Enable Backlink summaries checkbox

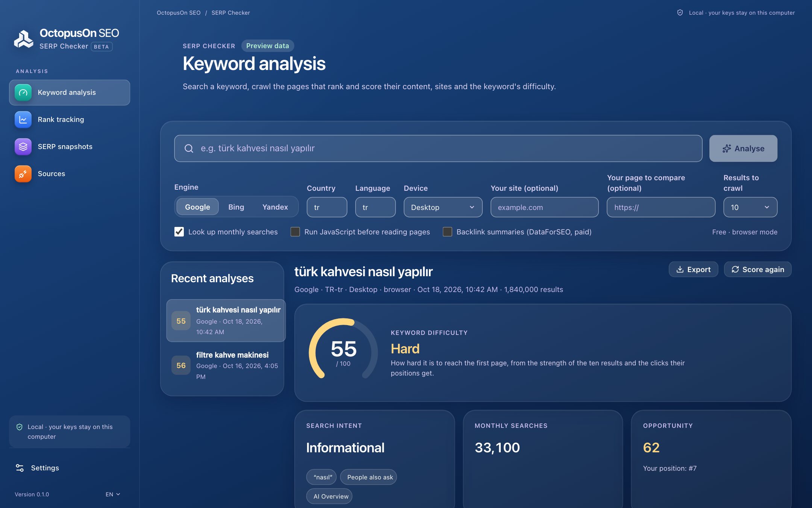pyautogui.click(x=447, y=232)
